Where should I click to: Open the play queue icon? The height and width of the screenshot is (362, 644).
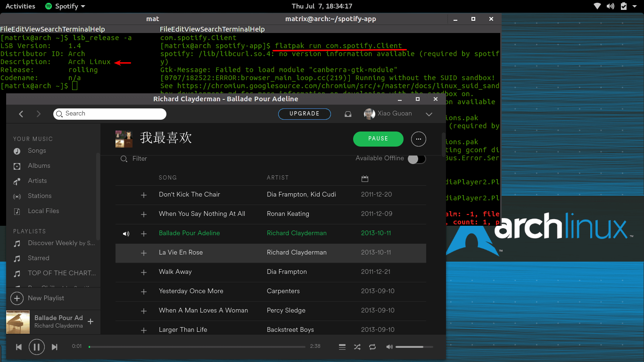(342, 346)
